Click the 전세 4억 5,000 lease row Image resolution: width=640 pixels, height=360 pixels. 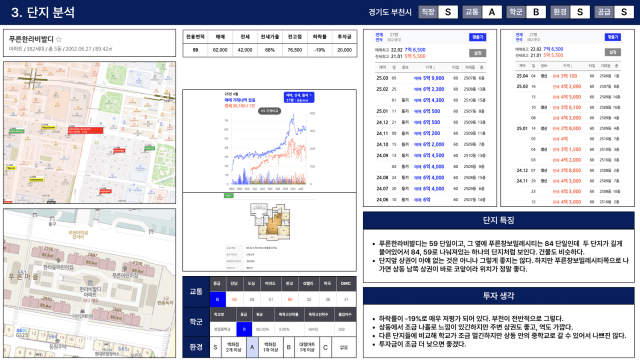point(567,97)
